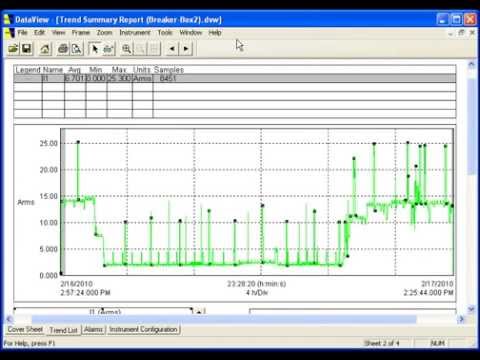Open the Instrument menu
The width and height of the screenshot is (480, 360).
pyautogui.click(x=135, y=33)
